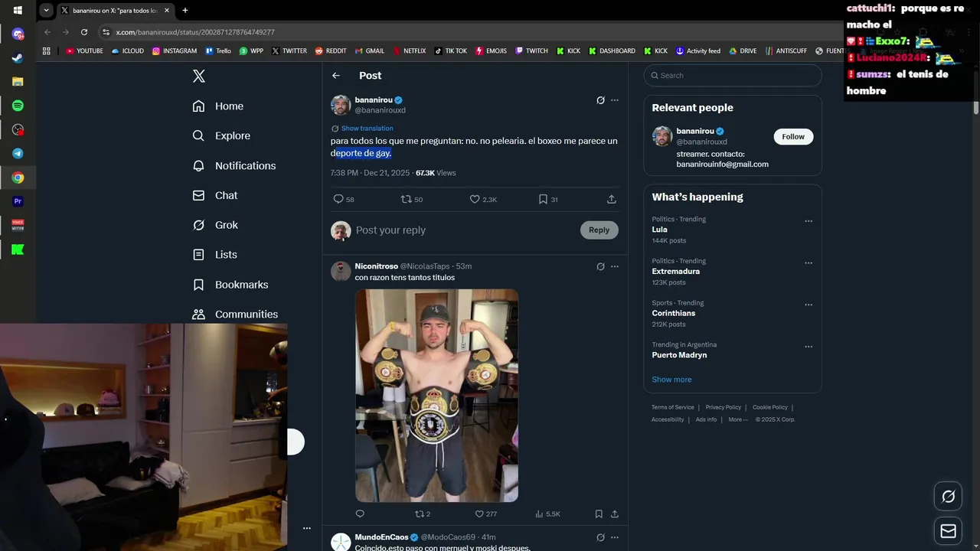Viewport: 980px width, 551px height.
Task: Open more options for Lula trend
Action: point(808,221)
